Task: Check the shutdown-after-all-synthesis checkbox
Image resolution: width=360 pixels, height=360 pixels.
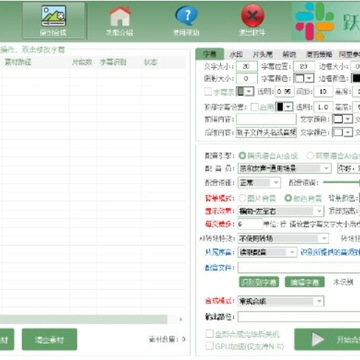Action: point(209,334)
